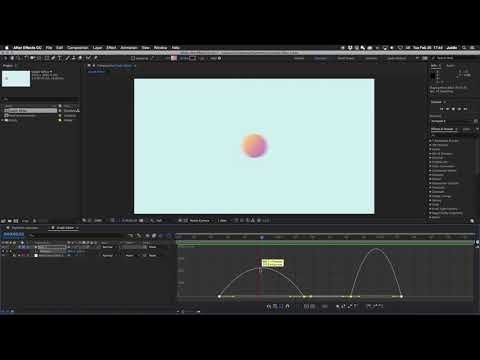Select the Pen tool
This screenshot has width=480, height=360.
coord(53,58)
